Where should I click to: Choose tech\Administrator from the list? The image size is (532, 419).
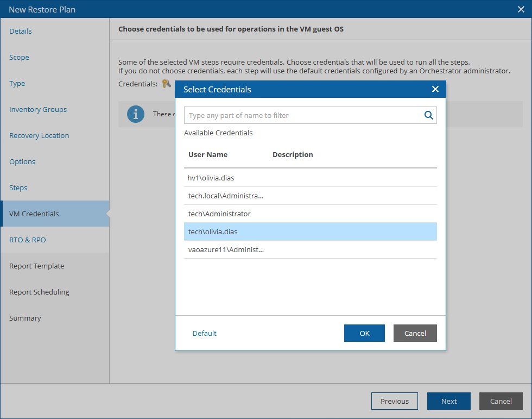(x=219, y=214)
